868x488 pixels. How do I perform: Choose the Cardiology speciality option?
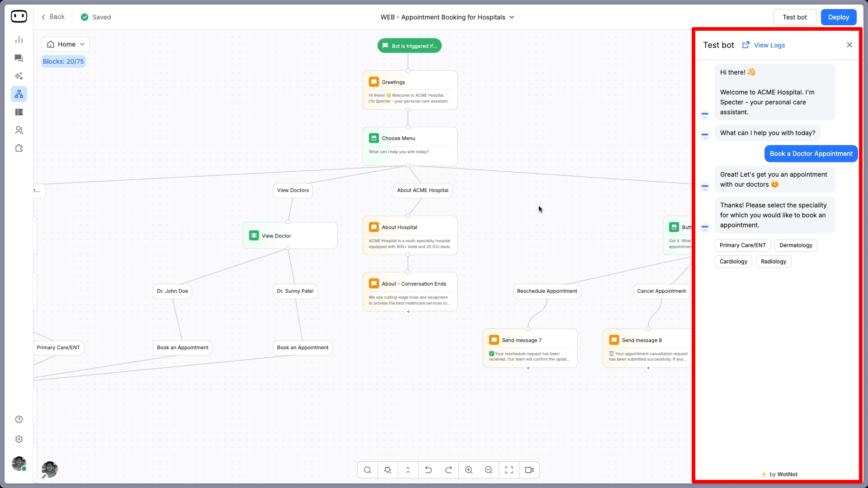pyautogui.click(x=733, y=262)
